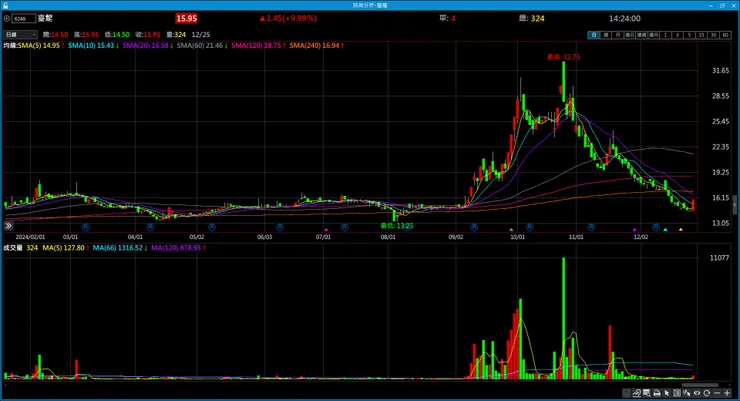740x401 pixels.
Task: Expand the double-chevron panel on chart left
Action: (8, 226)
